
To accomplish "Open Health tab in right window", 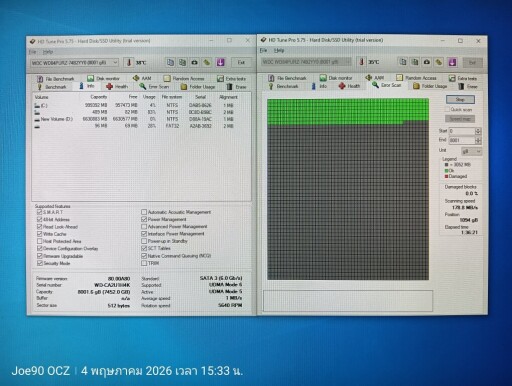I will (349, 86).
